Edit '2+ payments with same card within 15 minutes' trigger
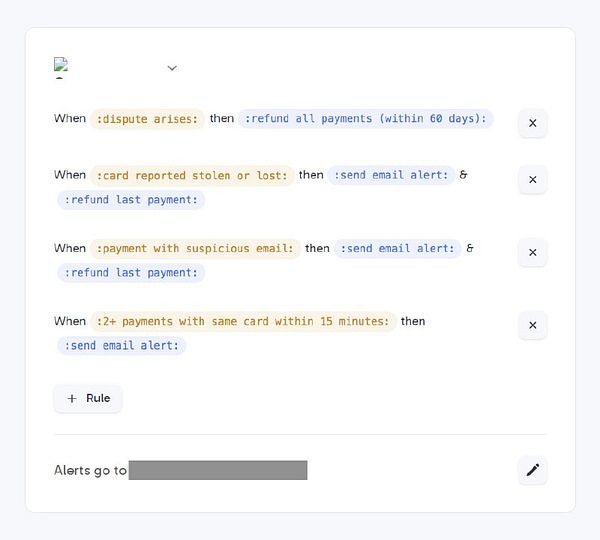Viewport: 600px width, 540px height. click(x=243, y=321)
